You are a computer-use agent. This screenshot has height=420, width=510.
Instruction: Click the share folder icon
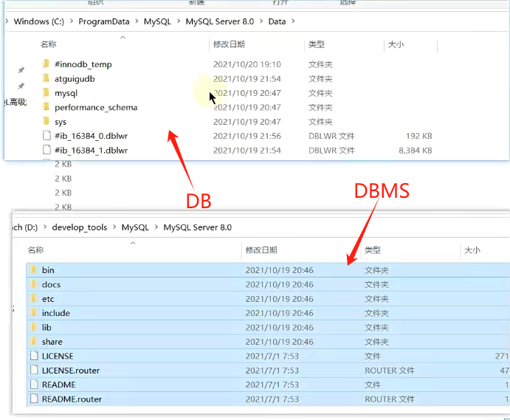click(x=33, y=341)
